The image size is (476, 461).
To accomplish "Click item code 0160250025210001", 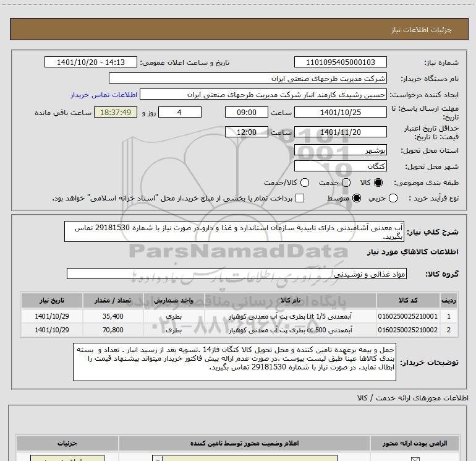I will point(408,316).
